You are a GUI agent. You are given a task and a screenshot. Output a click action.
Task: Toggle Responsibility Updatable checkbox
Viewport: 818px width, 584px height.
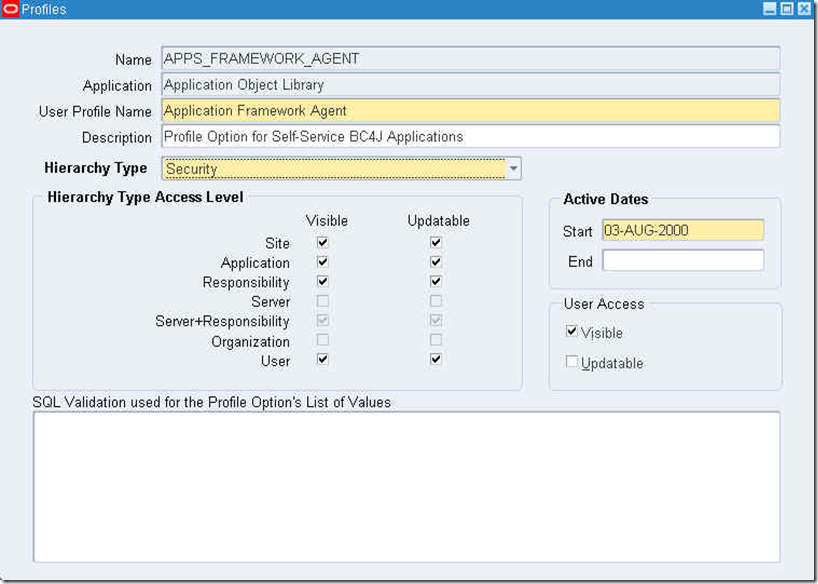coord(436,281)
